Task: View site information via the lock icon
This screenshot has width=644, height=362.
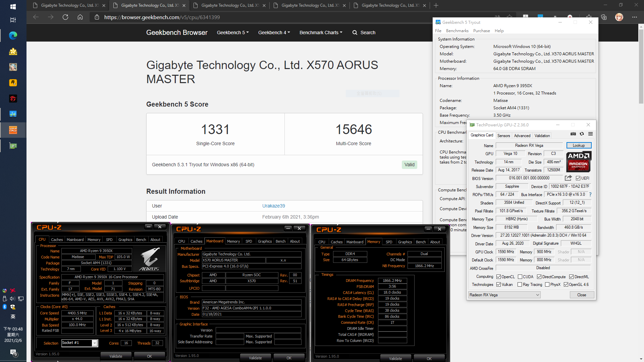Action: 97,17
